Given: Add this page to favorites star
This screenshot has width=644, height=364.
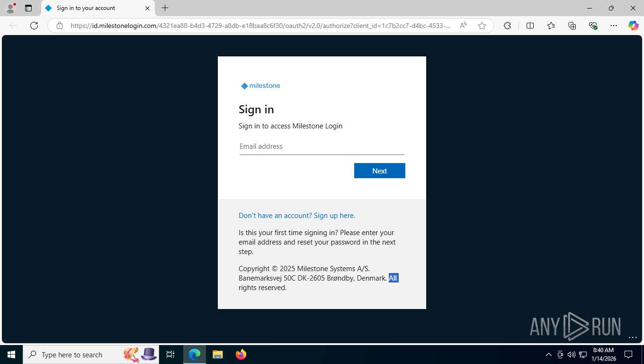Looking at the screenshot, I should [x=482, y=26].
